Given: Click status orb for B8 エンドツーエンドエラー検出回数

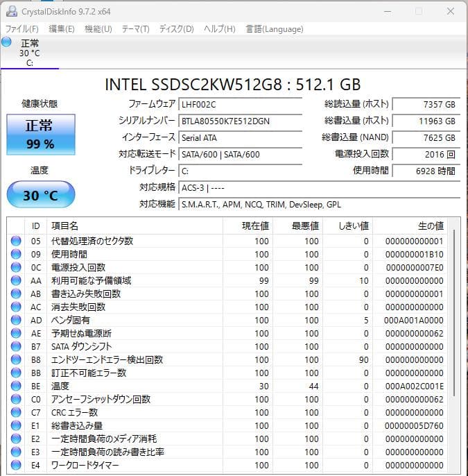Looking at the screenshot, I should click(16, 359).
